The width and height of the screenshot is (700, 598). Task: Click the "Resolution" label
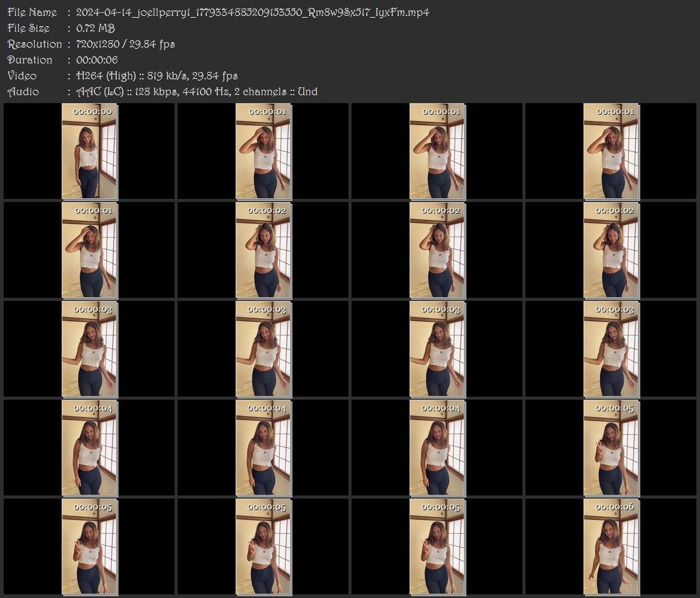[x=35, y=44]
